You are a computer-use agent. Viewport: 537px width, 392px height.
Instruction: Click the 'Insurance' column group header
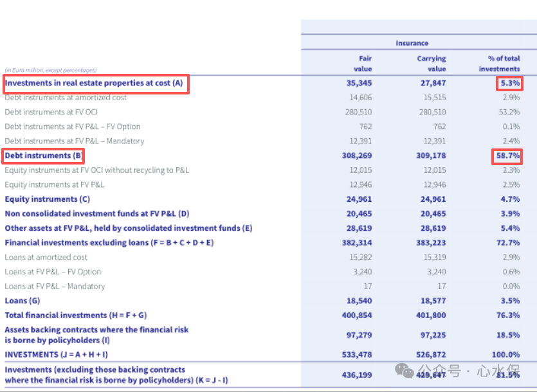[x=412, y=43]
